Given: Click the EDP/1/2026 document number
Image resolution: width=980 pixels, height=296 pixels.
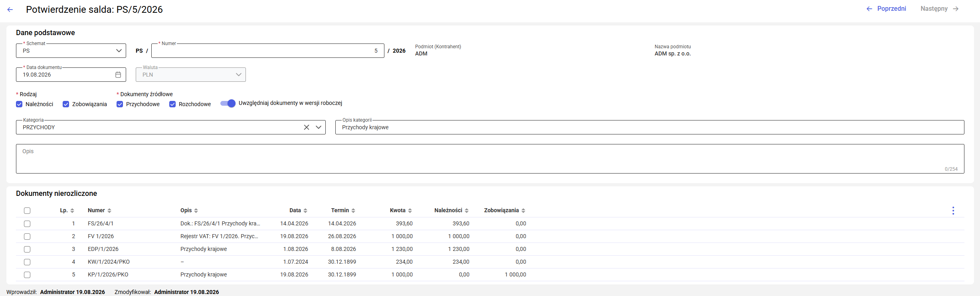Looking at the screenshot, I should [103, 249].
